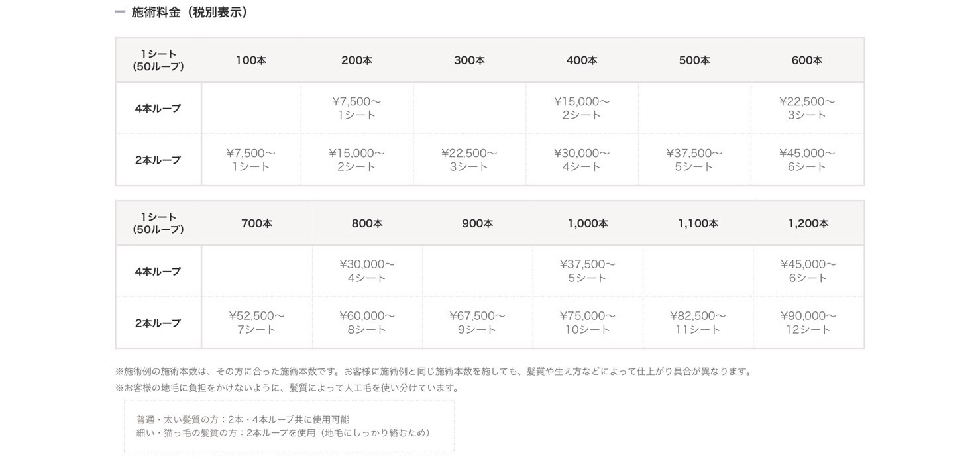980x457 pixels.
Task: Select the 600本 column header
Action: tap(807, 60)
